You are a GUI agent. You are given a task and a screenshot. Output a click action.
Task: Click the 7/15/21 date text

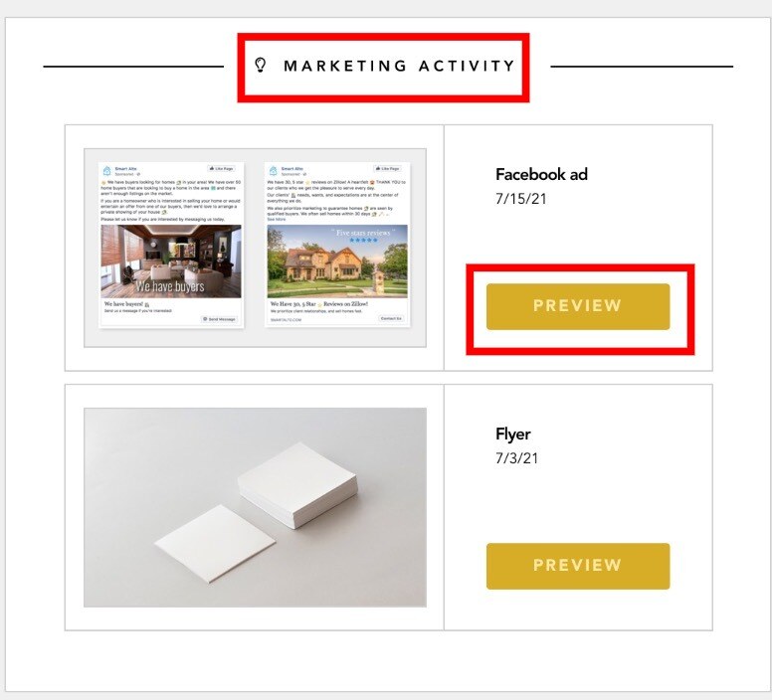(521, 199)
